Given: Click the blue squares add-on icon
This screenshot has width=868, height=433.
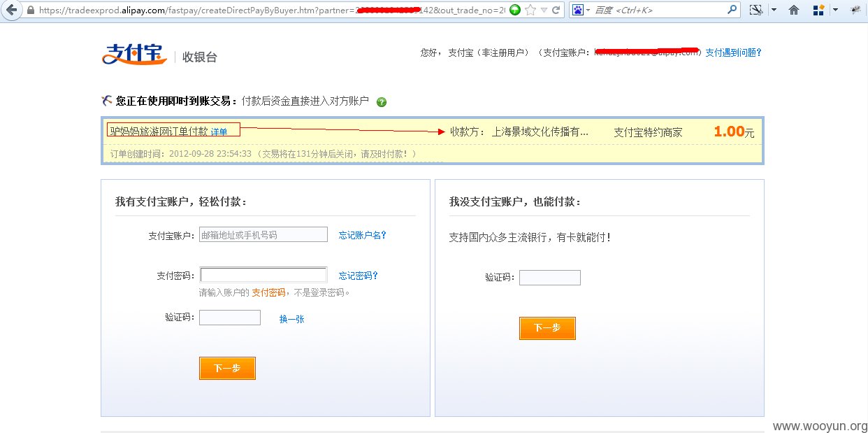Looking at the screenshot, I should (x=818, y=10).
